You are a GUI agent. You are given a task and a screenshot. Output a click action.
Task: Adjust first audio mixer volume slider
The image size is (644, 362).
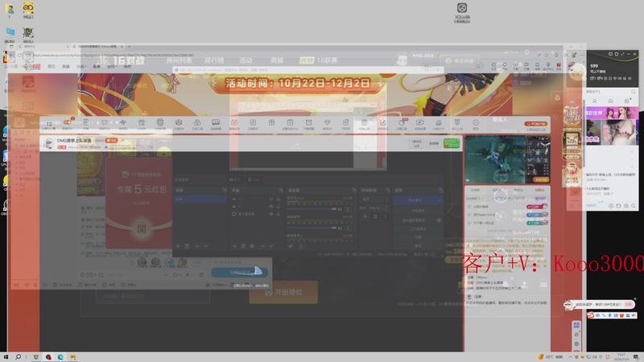coord(312,209)
